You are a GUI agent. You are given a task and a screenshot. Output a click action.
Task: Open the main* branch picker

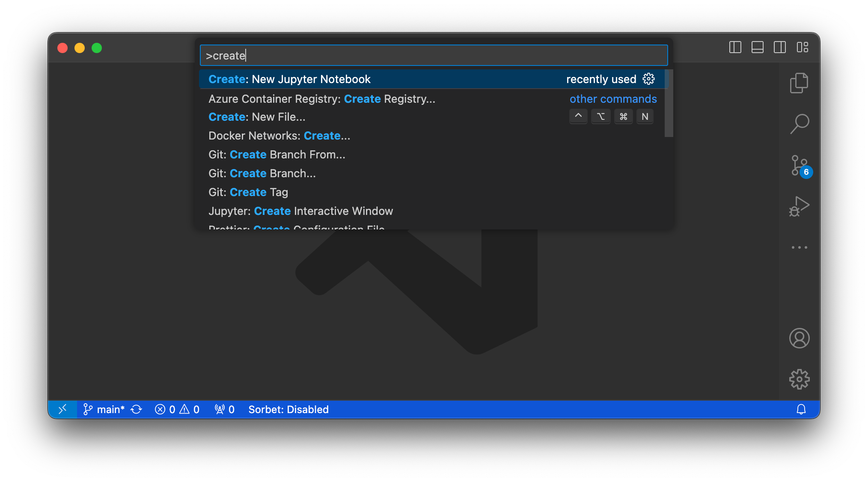[x=104, y=410]
